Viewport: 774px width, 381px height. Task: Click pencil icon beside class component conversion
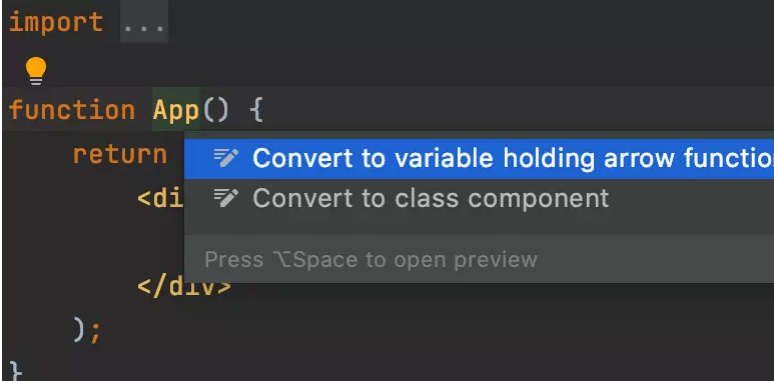pos(226,198)
